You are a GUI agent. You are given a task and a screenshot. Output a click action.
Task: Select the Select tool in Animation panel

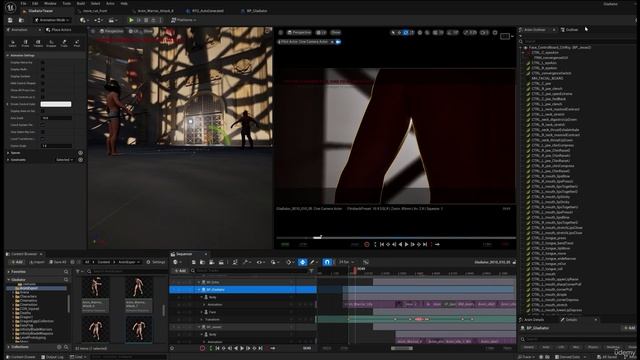pos(13,43)
